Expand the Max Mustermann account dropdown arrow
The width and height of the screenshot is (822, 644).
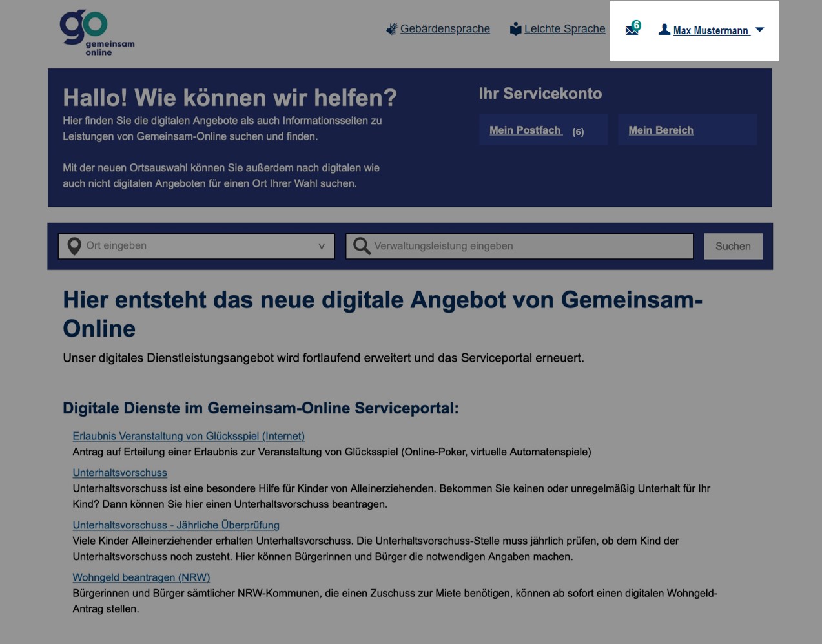point(760,30)
